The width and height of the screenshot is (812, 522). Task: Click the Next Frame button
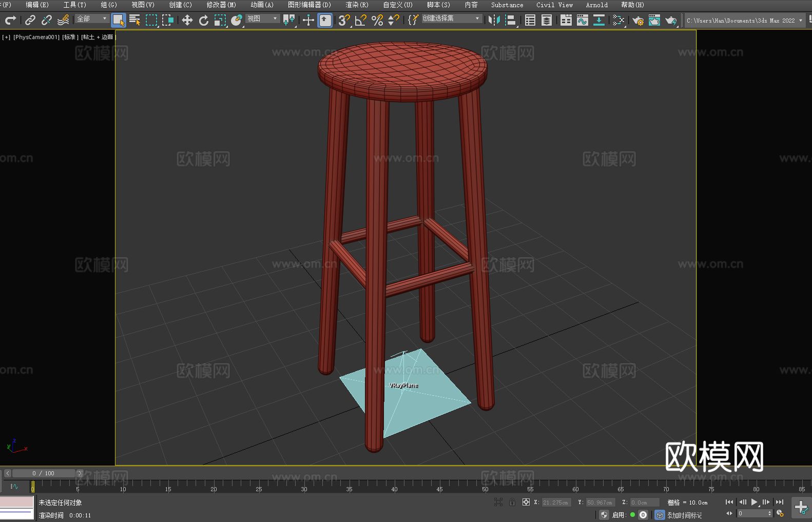pos(766,502)
